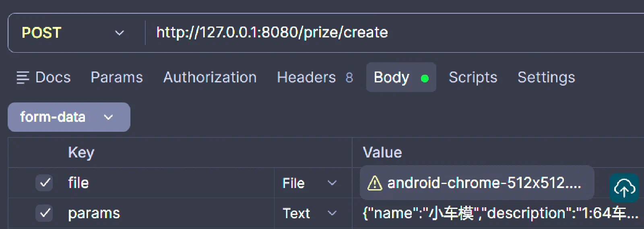Open the POST method dropdown
644x229 pixels.
coord(73,33)
